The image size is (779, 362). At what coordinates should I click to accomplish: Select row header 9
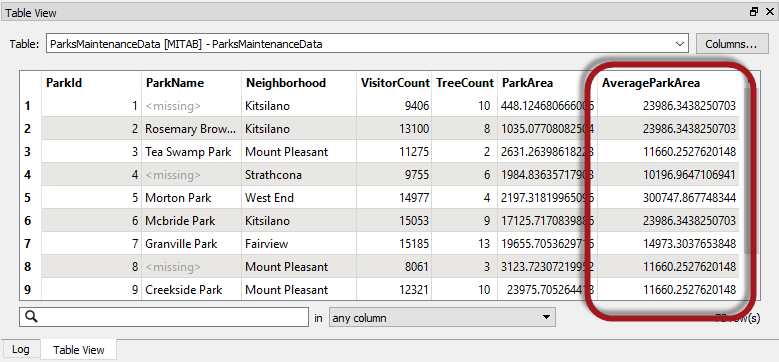click(30, 290)
